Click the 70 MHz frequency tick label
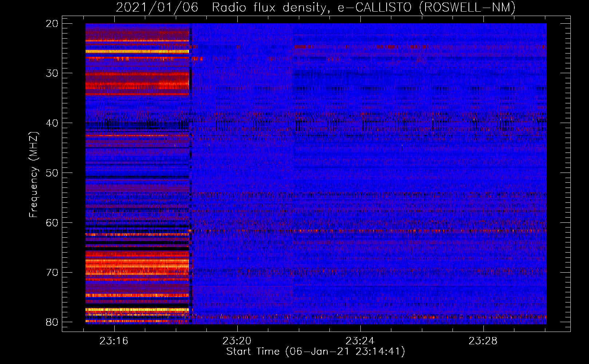Image resolution: width=589 pixels, height=364 pixels. tap(52, 273)
